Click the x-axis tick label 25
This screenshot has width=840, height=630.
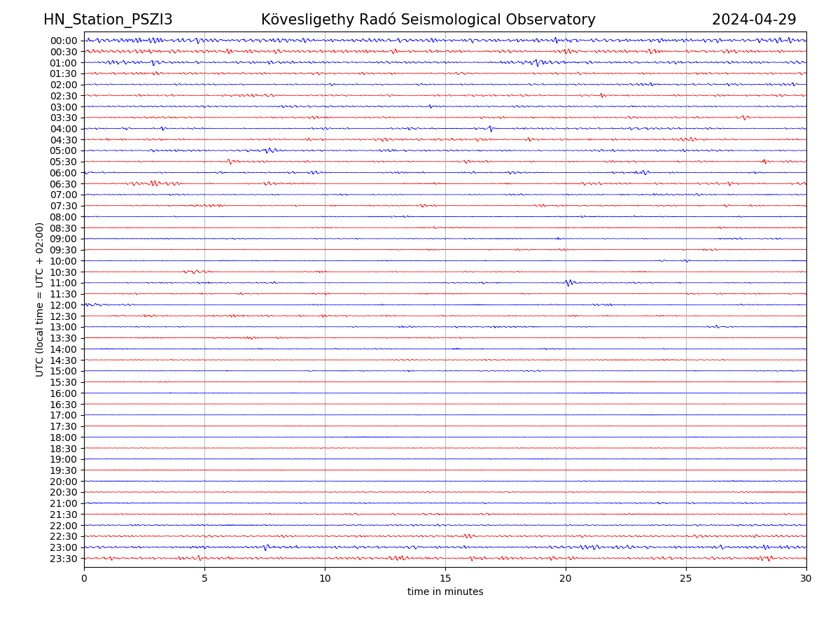[x=686, y=579]
